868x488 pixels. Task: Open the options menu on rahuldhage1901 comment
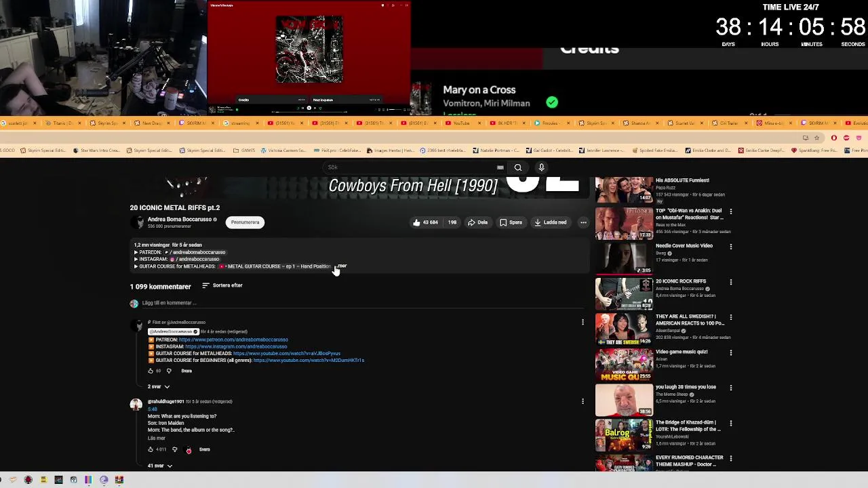[x=583, y=401]
